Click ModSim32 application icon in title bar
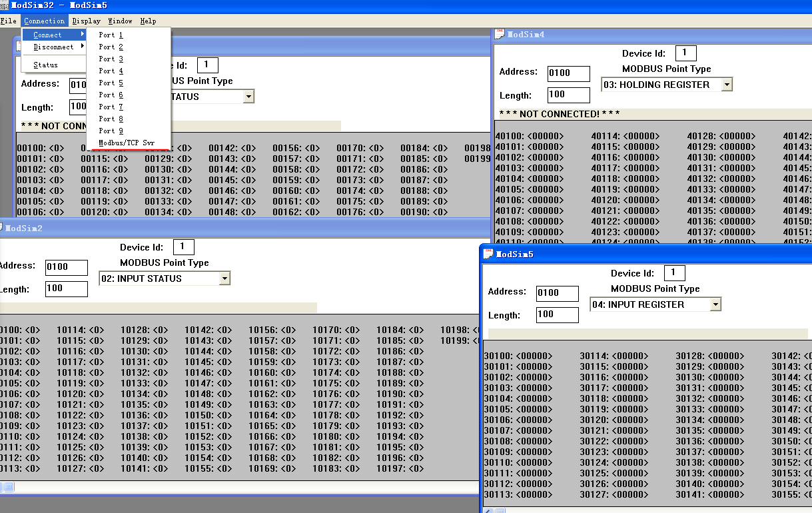 4,5
